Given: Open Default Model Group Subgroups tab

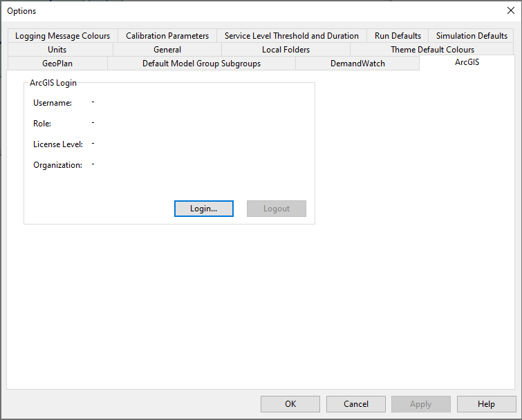Looking at the screenshot, I should click(201, 63).
